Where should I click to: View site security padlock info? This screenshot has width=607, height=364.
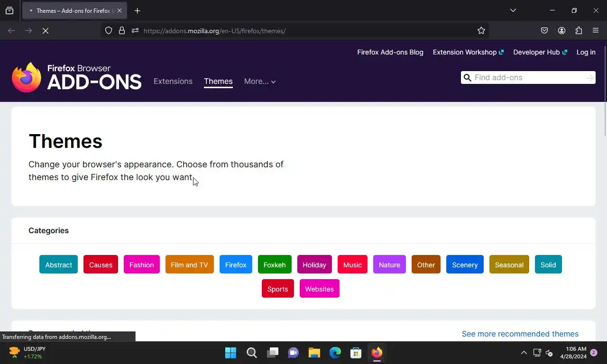122,31
